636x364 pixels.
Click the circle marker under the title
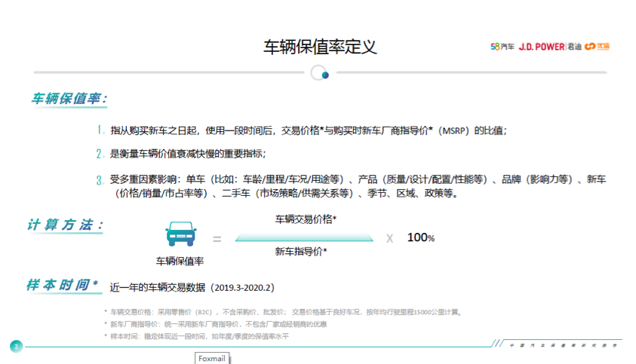[320, 73]
